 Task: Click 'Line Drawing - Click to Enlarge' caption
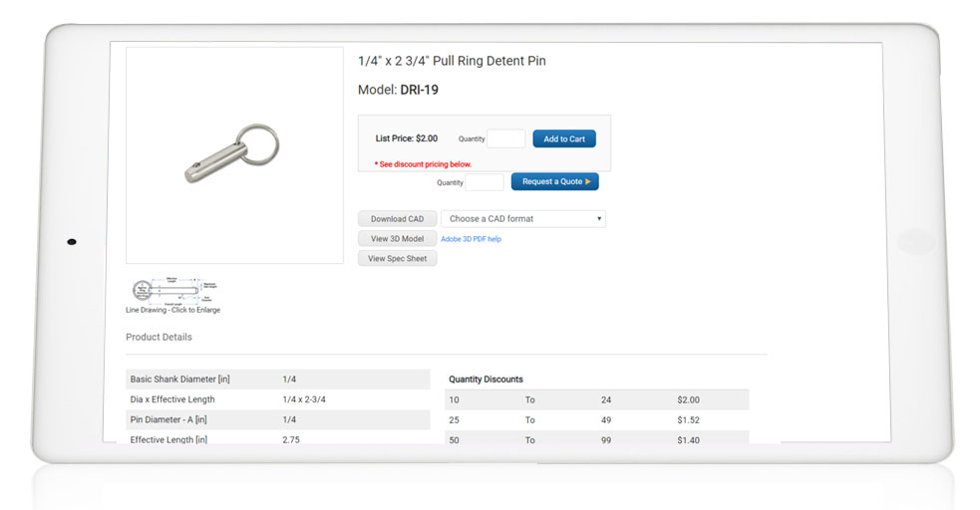pos(173,310)
